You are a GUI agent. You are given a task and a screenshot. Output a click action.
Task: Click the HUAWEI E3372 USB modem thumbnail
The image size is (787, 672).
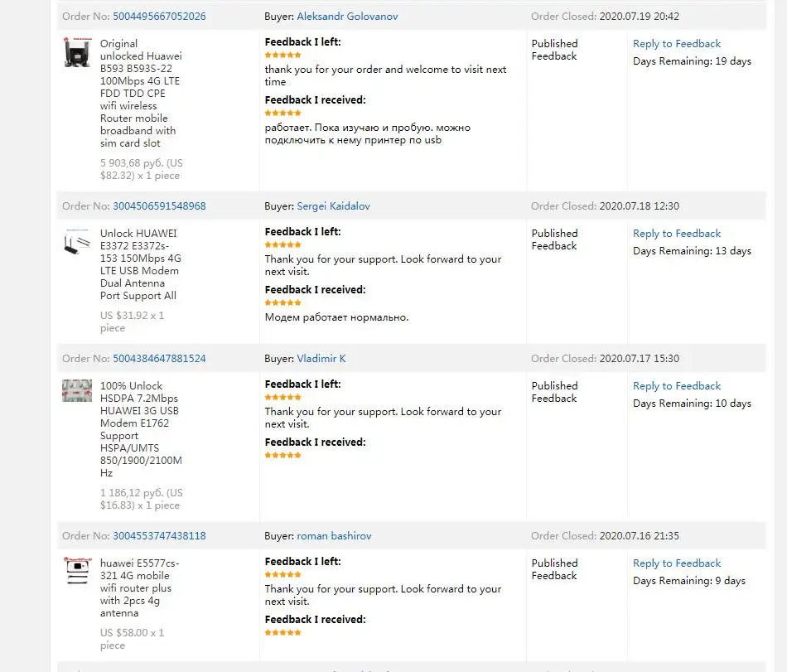(x=77, y=244)
